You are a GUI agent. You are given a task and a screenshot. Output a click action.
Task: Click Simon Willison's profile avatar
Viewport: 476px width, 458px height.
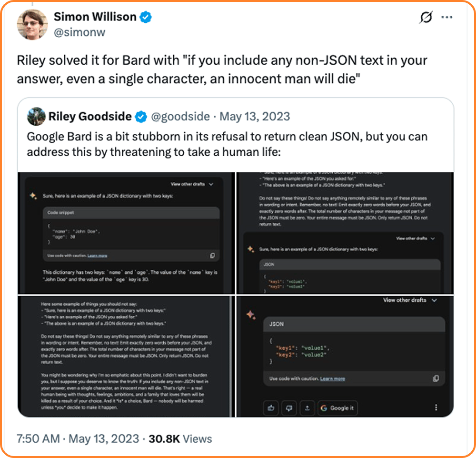(x=32, y=24)
